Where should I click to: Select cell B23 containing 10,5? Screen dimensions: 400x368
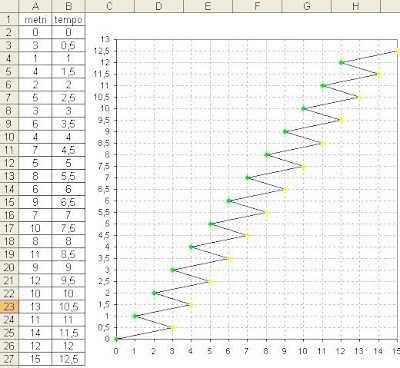(68, 307)
